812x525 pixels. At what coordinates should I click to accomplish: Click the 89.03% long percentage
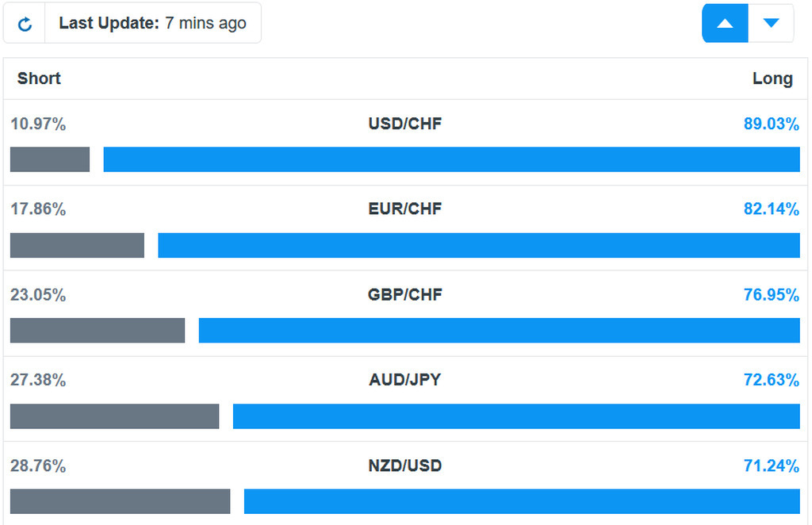[x=771, y=124]
